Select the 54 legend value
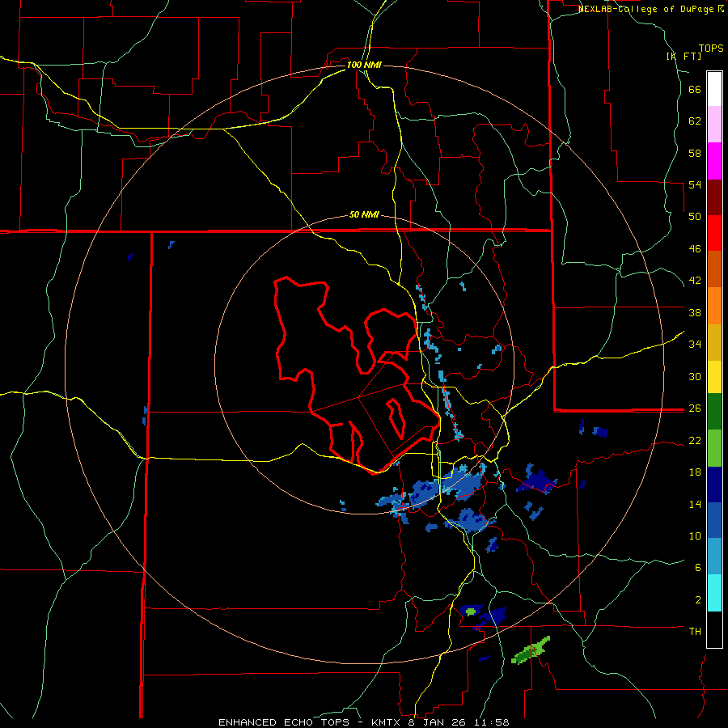Image resolution: width=728 pixels, height=728 pixels. 695,184
